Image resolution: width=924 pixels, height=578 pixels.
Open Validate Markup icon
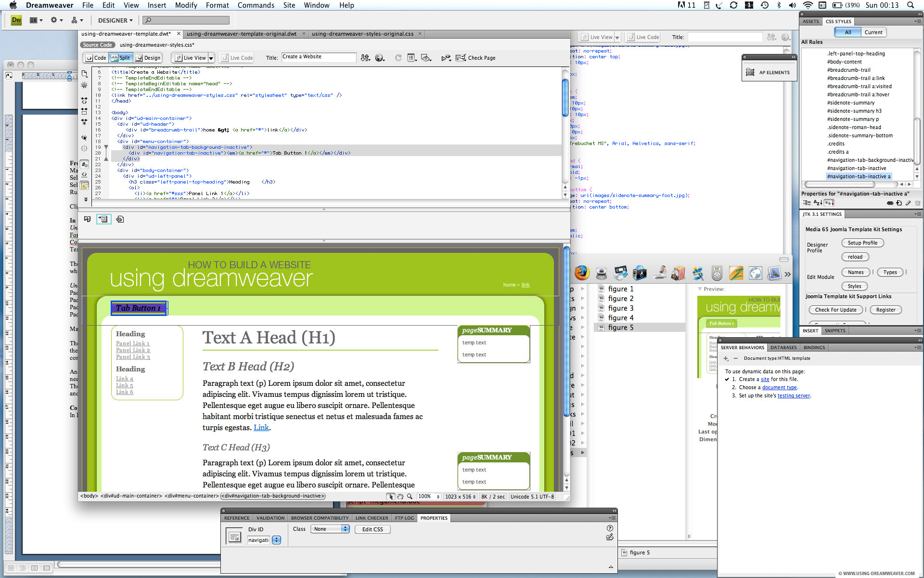click(x=446, y=58)
